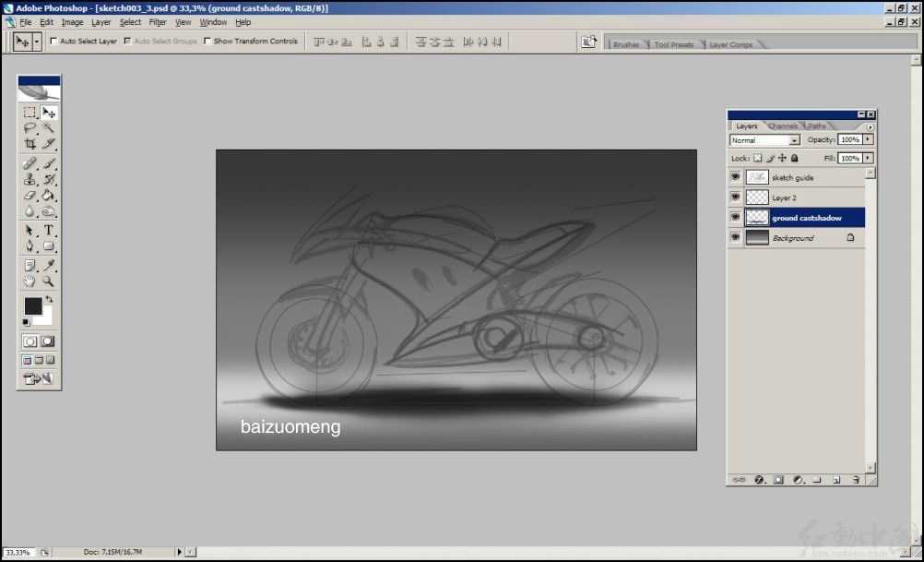Expand the Fill percentage arrow

coord(868,158)
